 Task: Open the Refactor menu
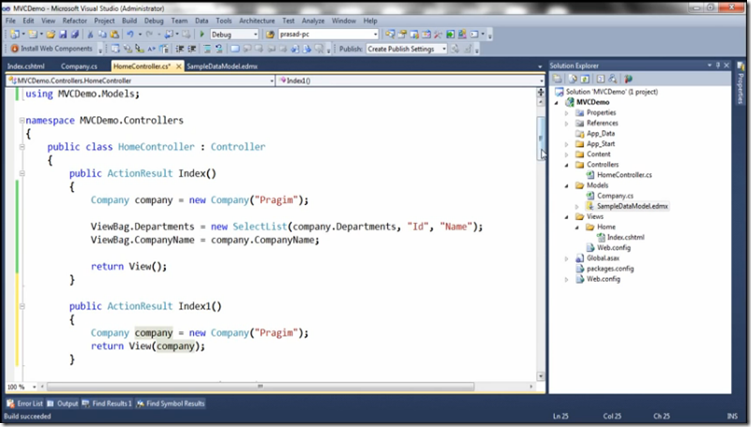click(x=75, y=21)
